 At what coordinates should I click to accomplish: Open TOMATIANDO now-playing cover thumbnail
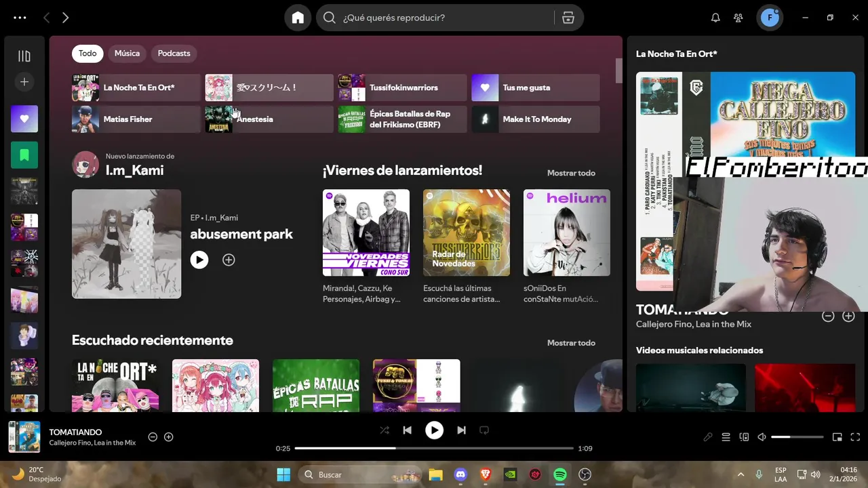[24, 437]
